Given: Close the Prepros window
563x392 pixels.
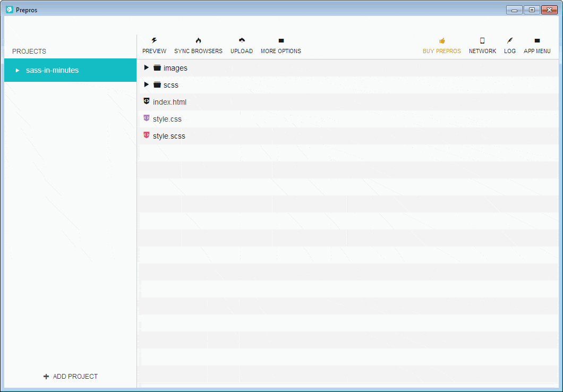Looking at the screenshot, I should click(x=549, y=10).
